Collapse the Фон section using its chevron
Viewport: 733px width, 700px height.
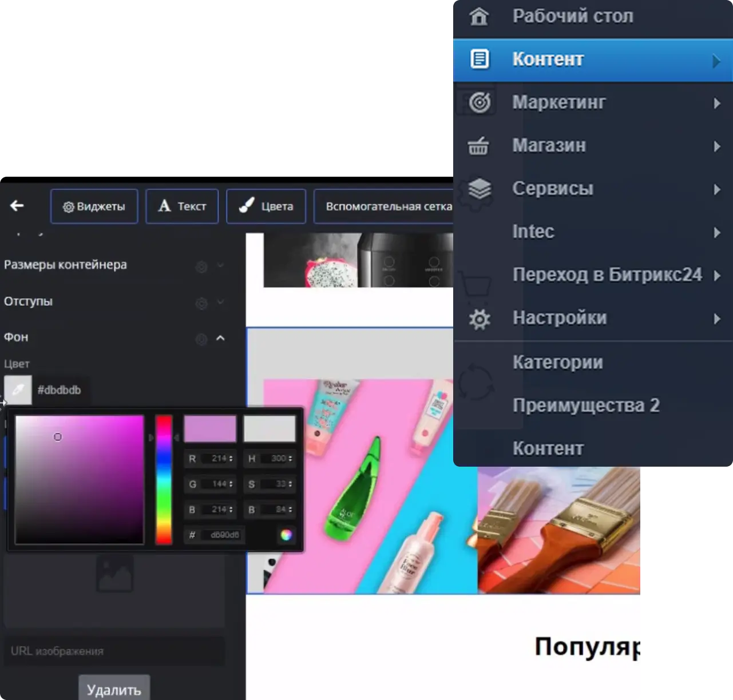[220, 338]
